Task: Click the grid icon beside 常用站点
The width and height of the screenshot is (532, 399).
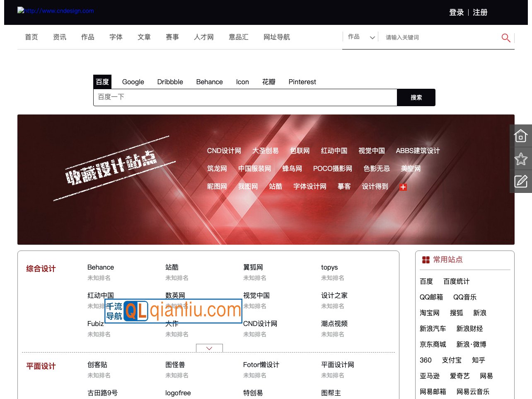Action: (x=426, y=260)
